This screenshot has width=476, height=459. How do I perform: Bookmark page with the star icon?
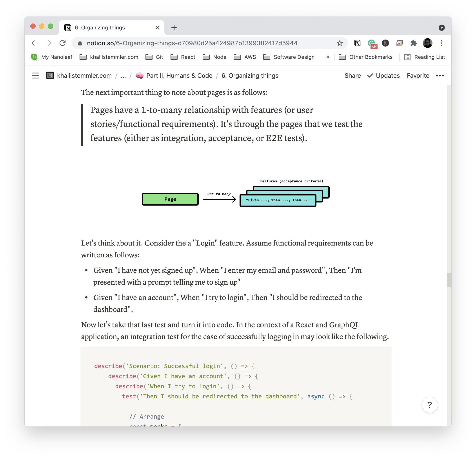pos(340,43)
